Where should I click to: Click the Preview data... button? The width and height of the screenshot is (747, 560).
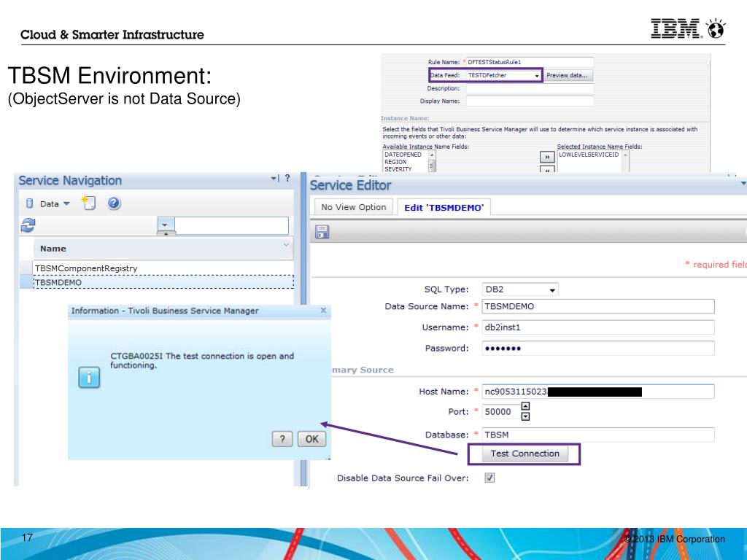click(x=567, y=75)
